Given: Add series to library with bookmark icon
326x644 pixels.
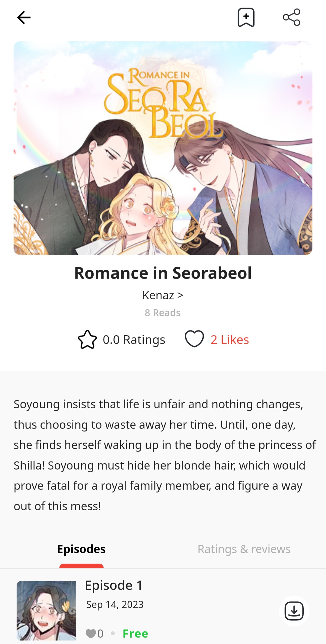Looking at the screenshot, I should pyautogui.click(x=246, y=18).
